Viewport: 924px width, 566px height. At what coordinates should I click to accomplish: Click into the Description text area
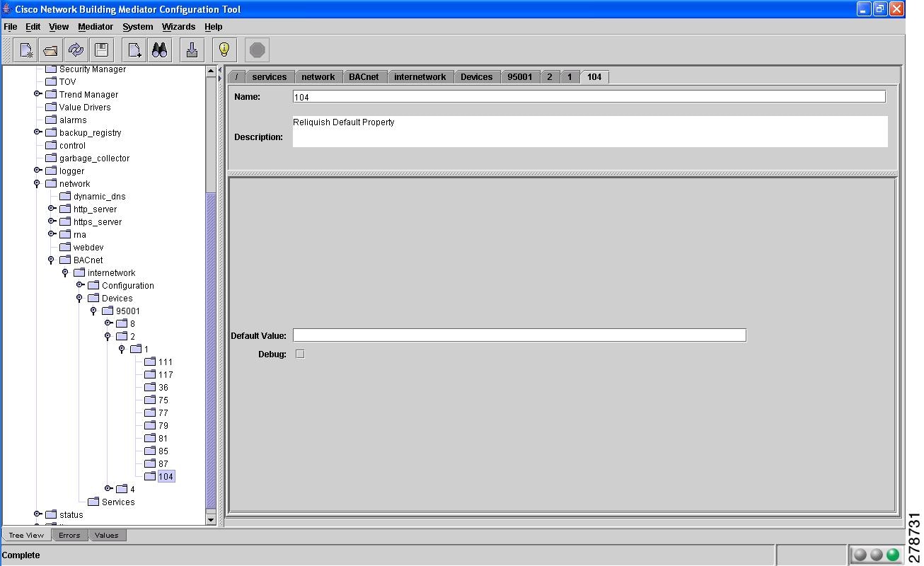(590, 132)
